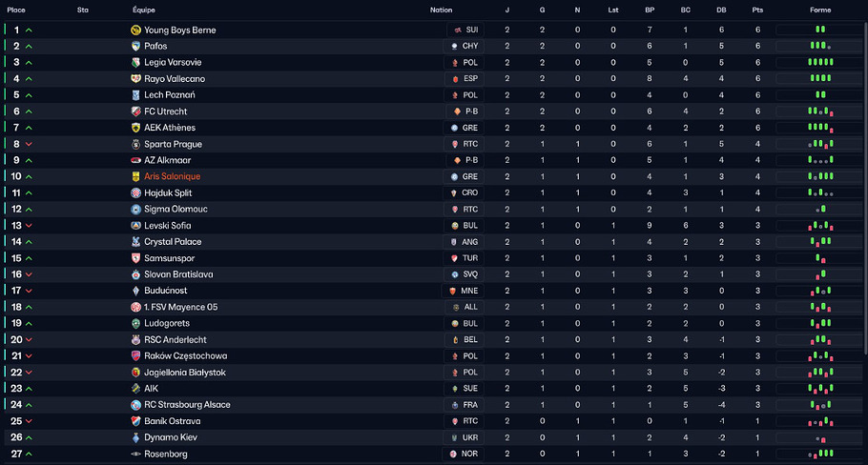Click Sparta Prague's form indicator bars
The height and width of the screenshot is (465, 868).
[x=820, y=145]
